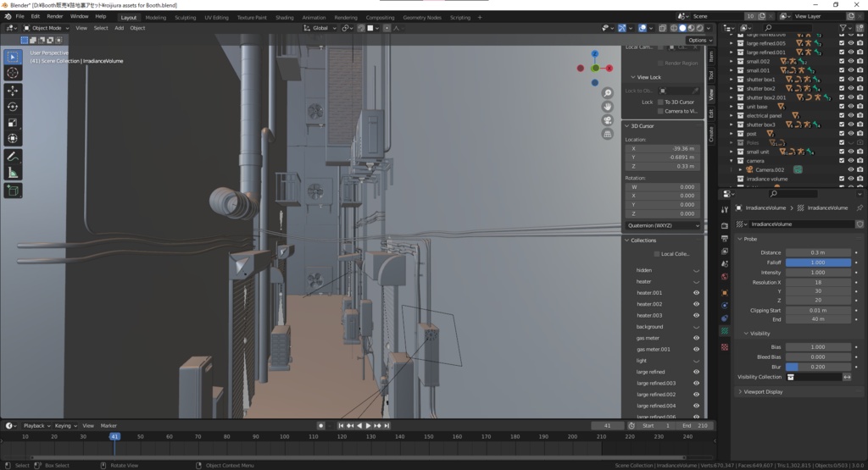Choose the Measure tool
The height and width of the screenshot is (470, 868).
click(x=13, y=173)
